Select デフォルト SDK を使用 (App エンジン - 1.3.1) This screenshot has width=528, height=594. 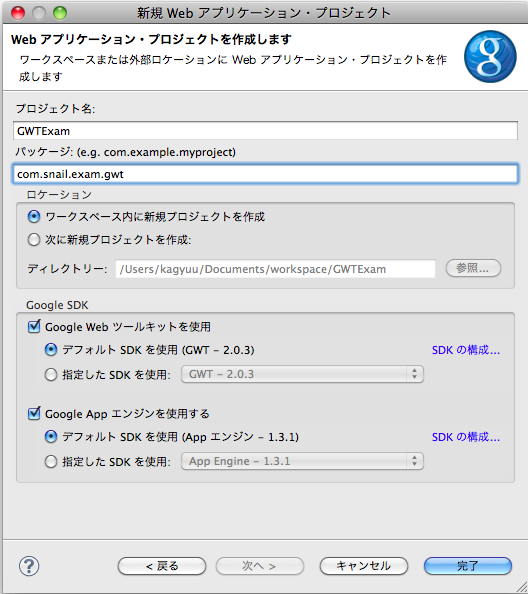click(x=51, y=437)
